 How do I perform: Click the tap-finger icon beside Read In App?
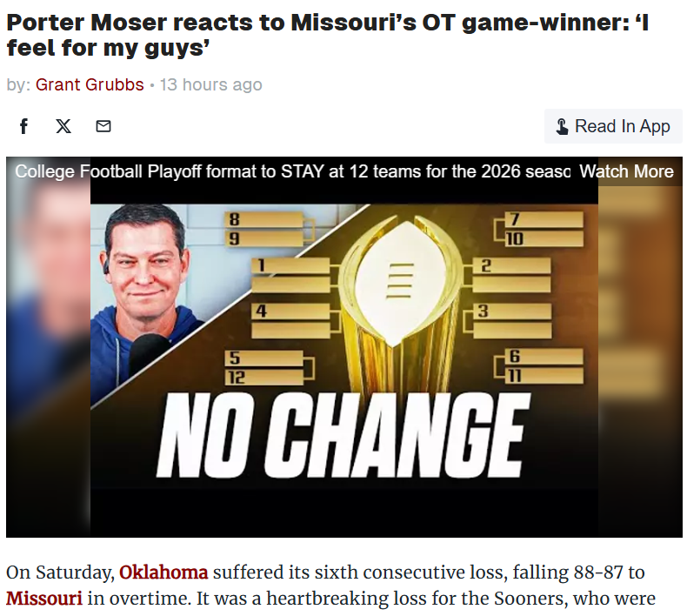[x=562, y=127]
